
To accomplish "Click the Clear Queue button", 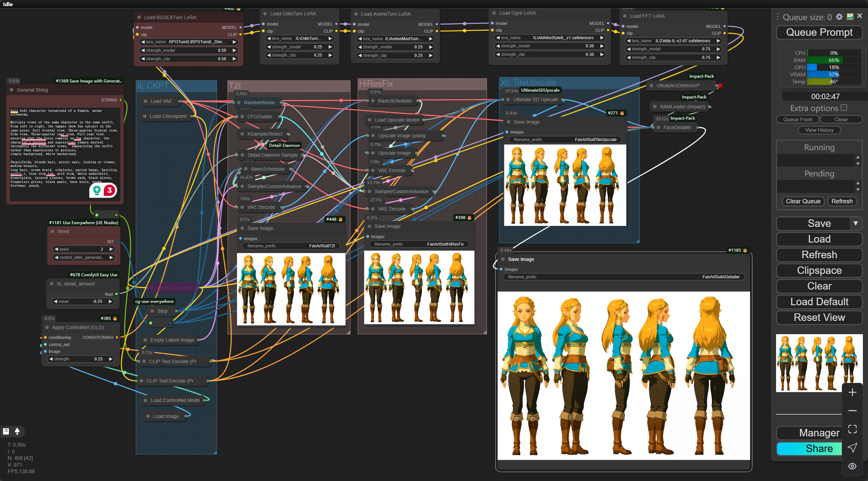I will point(803,201).
